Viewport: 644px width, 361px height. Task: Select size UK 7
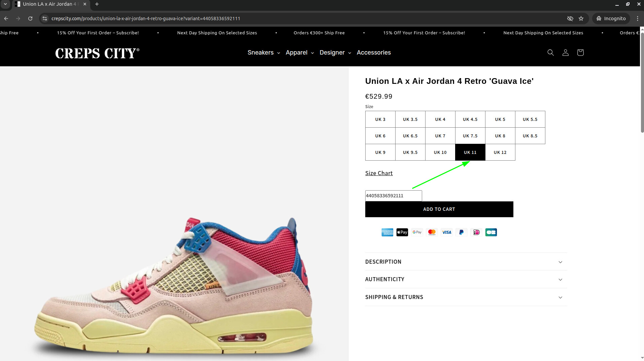[440, 136]
